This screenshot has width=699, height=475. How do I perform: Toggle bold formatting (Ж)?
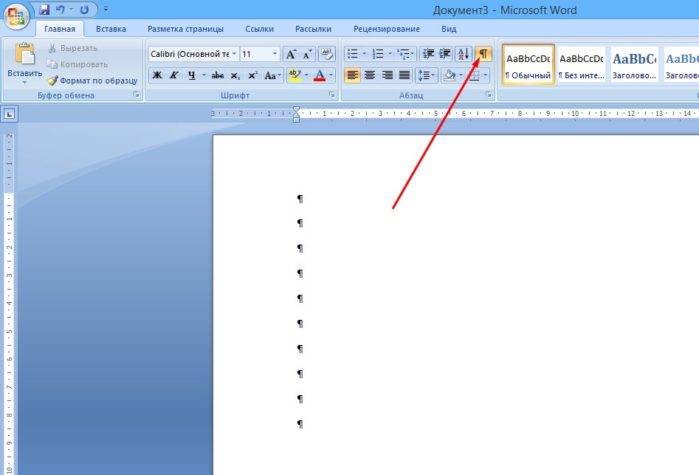pos(157,75)
